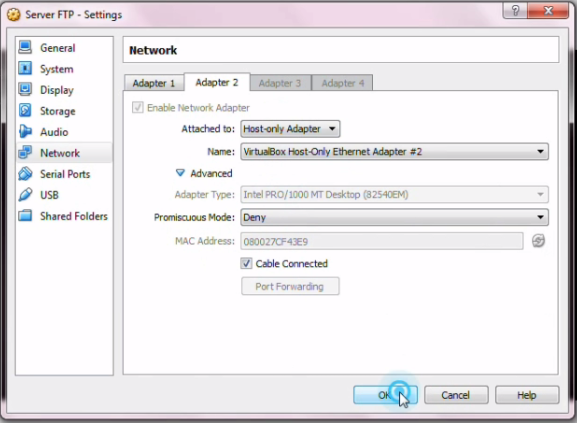Toggle the Enable Network Adapter checkbox

138,107
